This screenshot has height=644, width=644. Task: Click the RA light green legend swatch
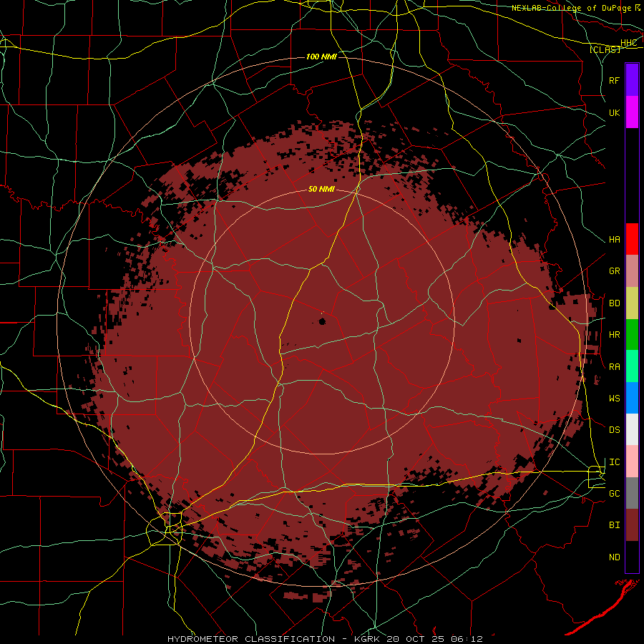632,366
